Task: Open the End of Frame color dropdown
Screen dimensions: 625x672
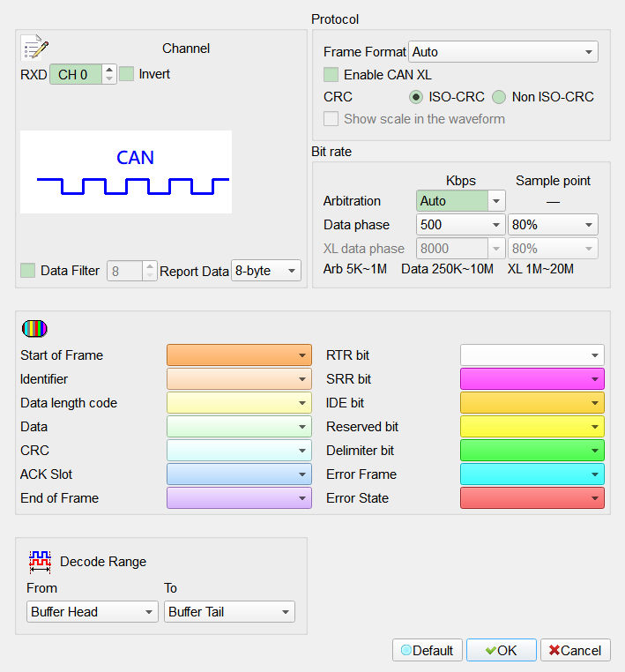Action: 239,498
